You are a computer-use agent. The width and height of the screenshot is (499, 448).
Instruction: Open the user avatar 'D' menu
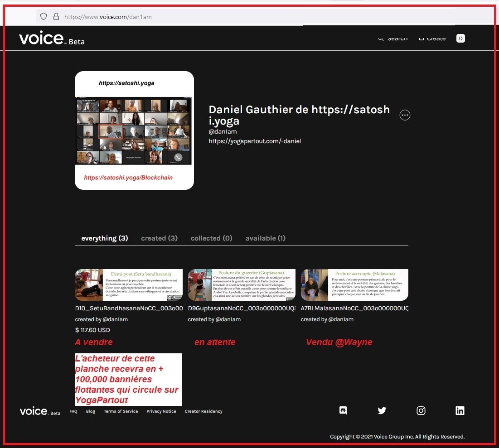click(460, 39)
